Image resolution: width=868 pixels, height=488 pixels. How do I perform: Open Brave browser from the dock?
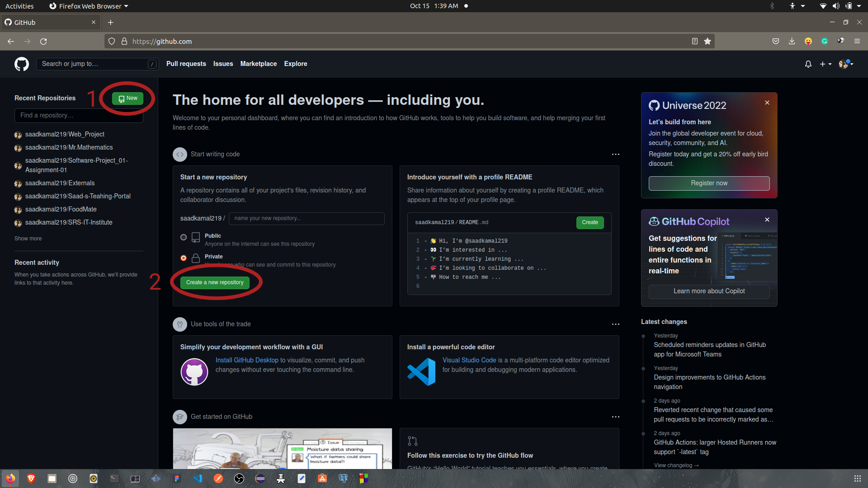point(31,479)
